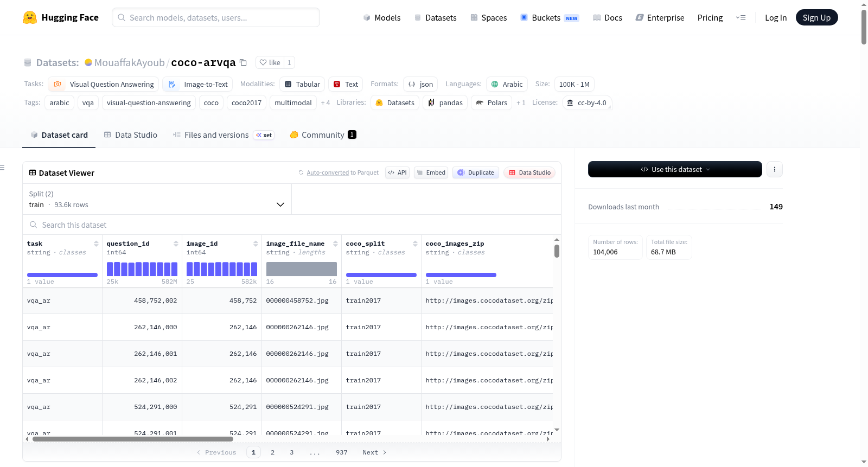Show the +1 additional libraries
868x467 pixels.
[x=521, y=103]
